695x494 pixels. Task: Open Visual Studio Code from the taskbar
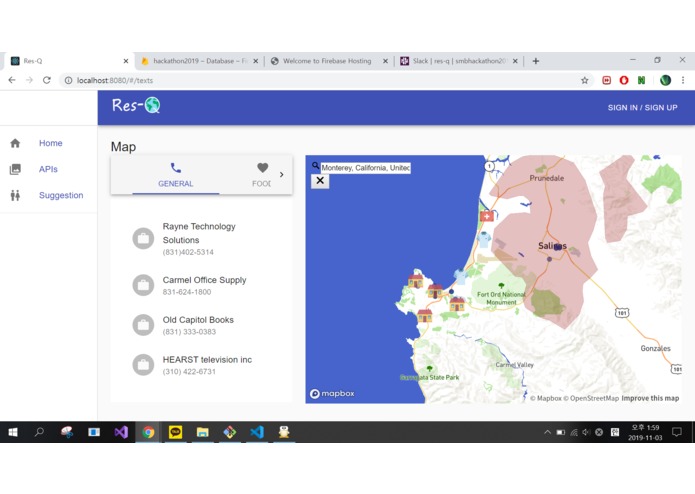coord(257,432)
